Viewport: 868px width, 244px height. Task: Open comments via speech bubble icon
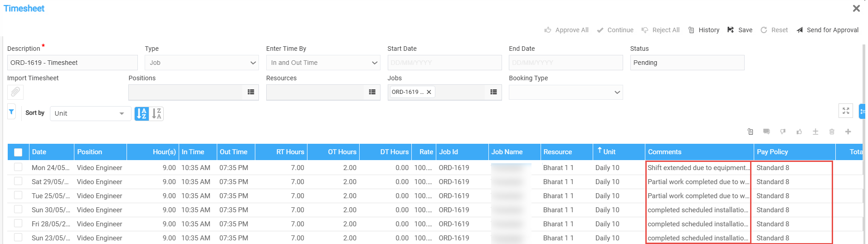coord(766,132)
